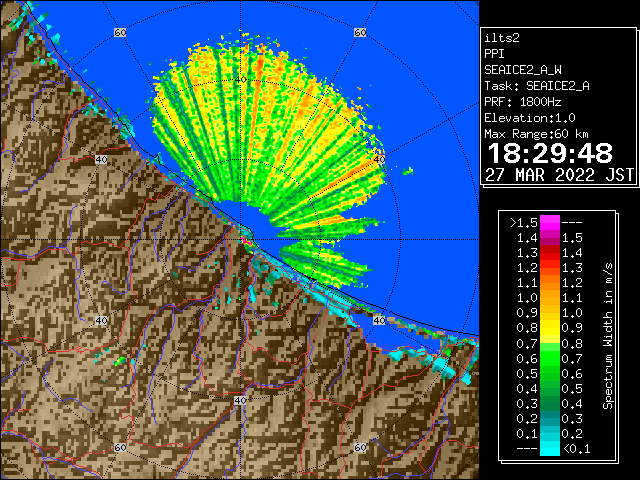Select the 'Elevation:1.0' text
The width and height of the screenshot is (640, 480).
tap(530, 118)
